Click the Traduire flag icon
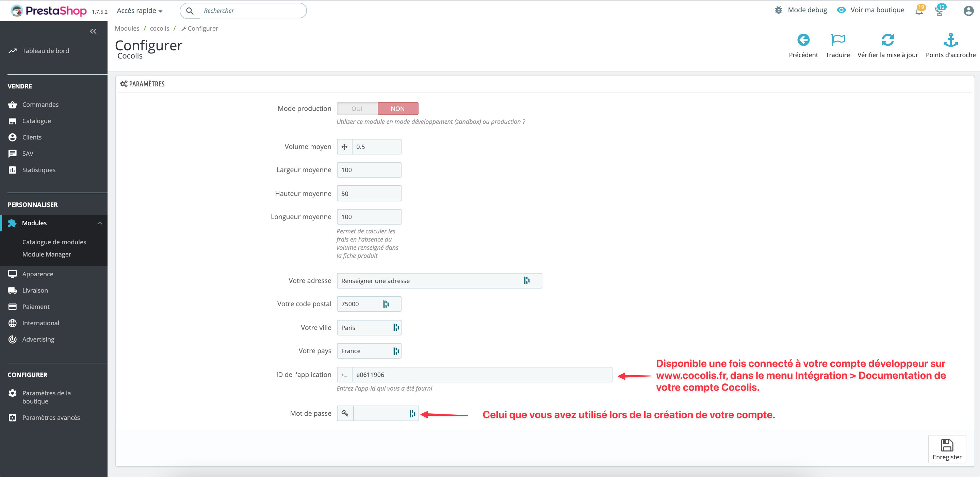980x477 pixels. click(x=838, y=39)
